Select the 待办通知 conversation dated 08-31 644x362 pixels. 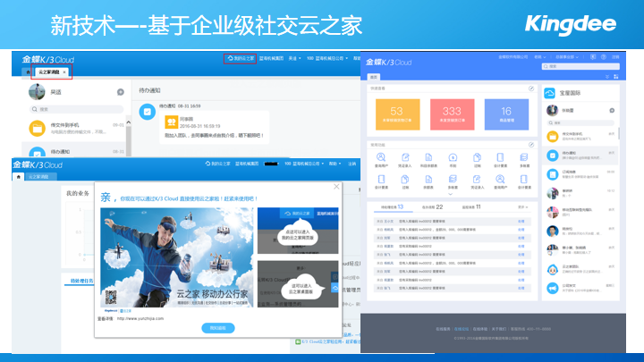pyautogui.click(x=76, y=152)
